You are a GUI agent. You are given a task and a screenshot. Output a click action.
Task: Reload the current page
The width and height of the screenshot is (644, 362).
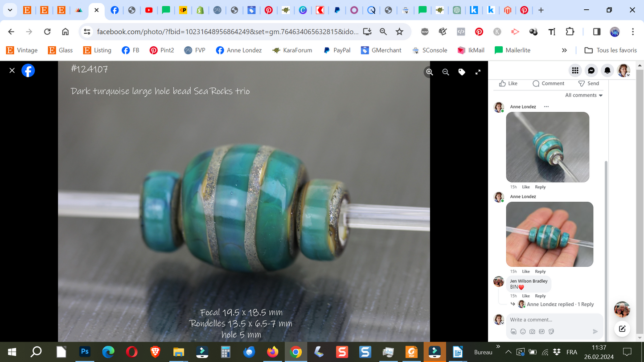[x=47, y=32]
